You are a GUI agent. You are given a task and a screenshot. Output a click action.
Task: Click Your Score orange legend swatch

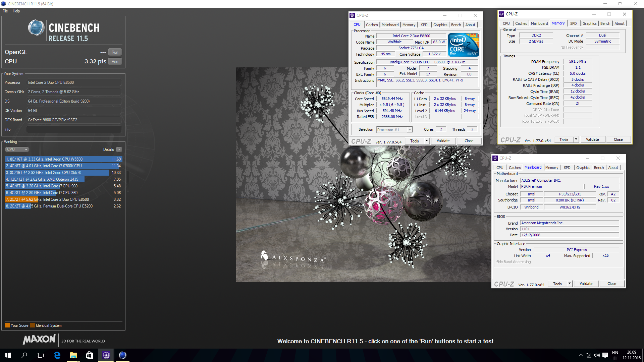coord(7,325)
